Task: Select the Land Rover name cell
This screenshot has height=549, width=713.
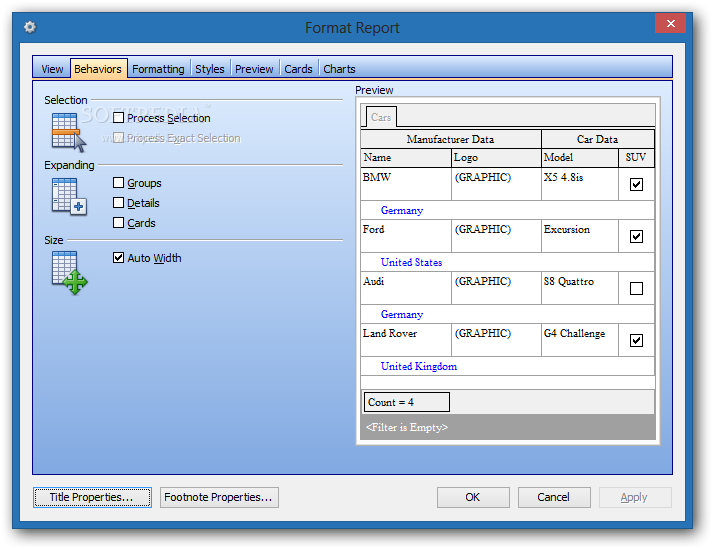Action: click(406, 340)
